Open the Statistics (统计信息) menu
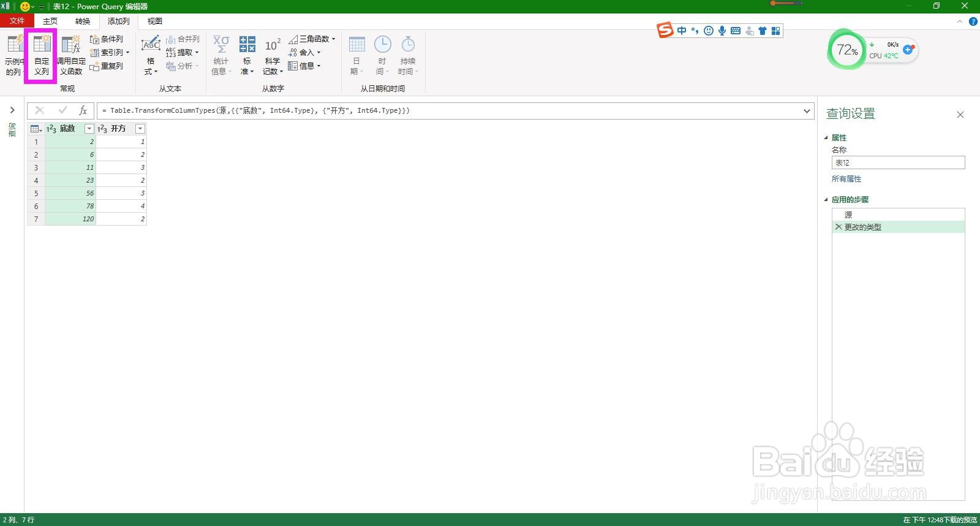 [221, 55]
